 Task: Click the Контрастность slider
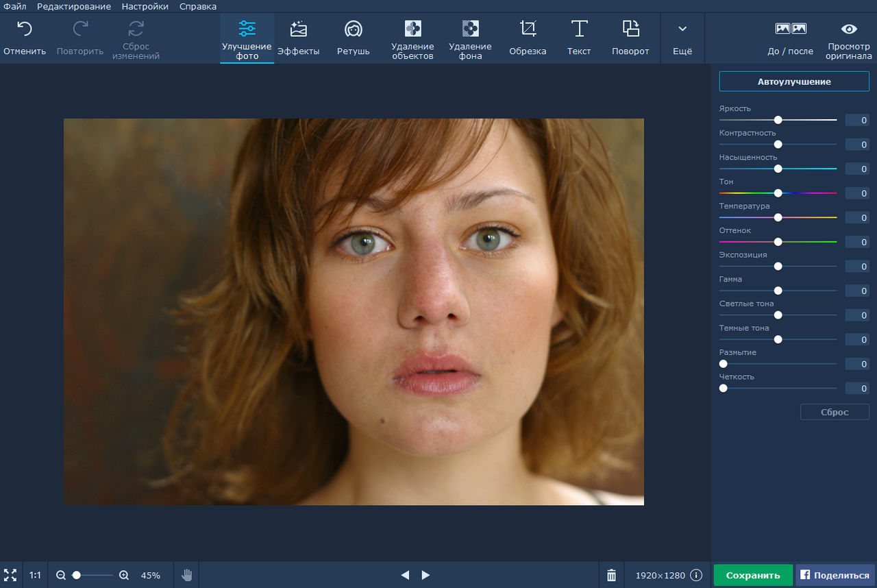click(x=778, y=145)
